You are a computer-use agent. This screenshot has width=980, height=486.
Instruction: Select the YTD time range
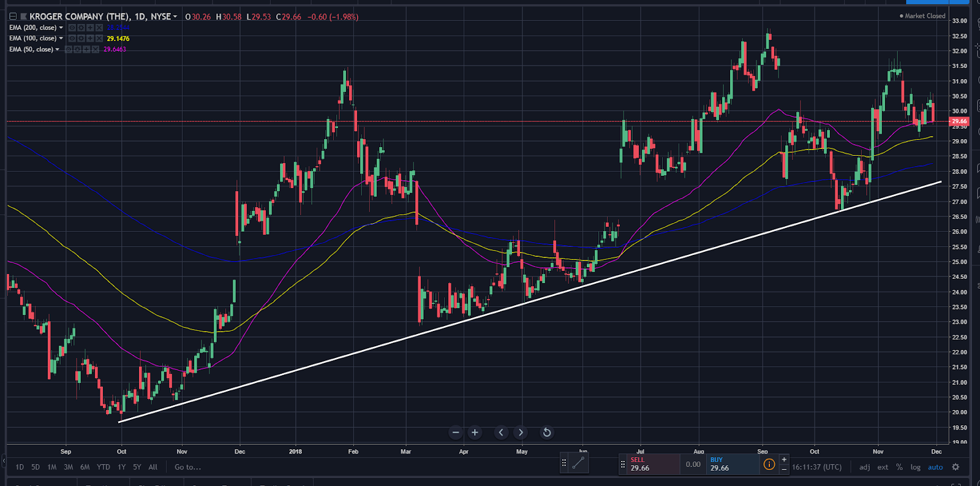(104, 467)
